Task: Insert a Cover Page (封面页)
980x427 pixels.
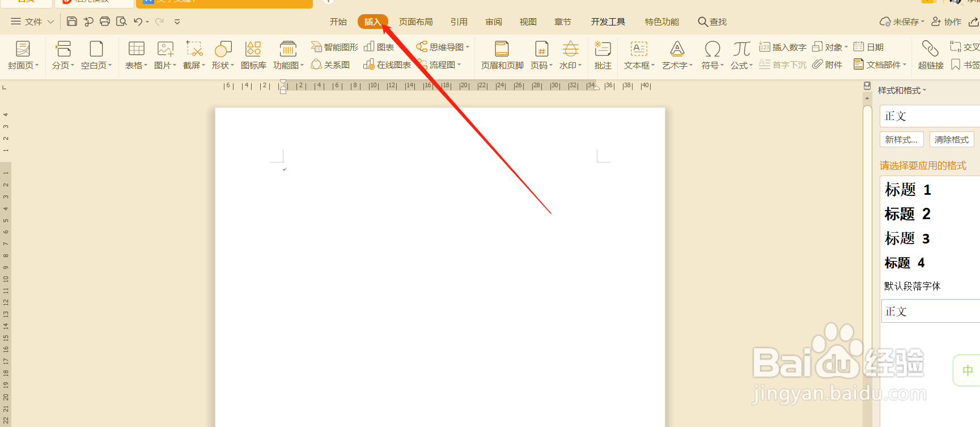Action: 23,55
